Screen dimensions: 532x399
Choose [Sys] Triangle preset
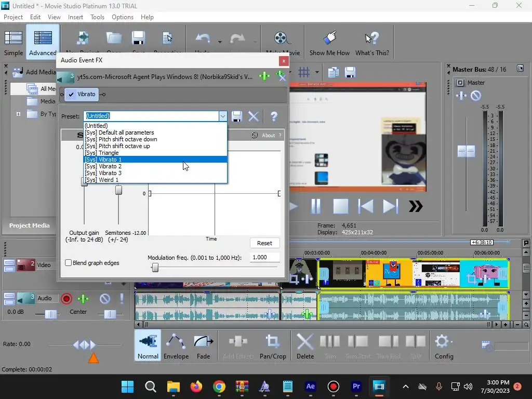[155, 153]
